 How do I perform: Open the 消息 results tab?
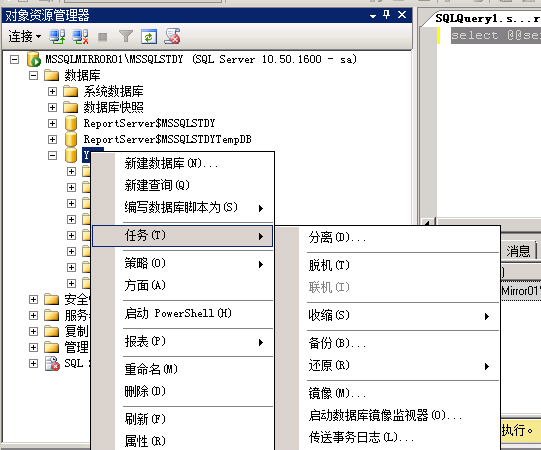518,251
